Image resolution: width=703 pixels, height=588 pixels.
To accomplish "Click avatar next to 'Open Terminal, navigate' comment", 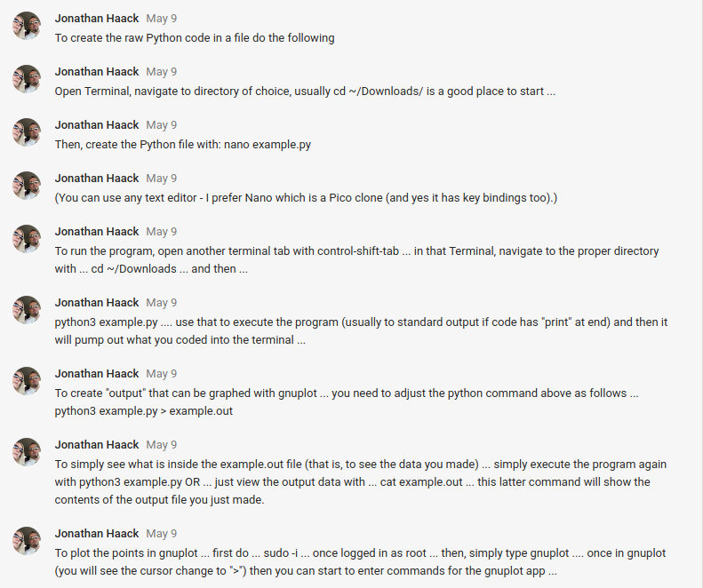I will [27, 79].
